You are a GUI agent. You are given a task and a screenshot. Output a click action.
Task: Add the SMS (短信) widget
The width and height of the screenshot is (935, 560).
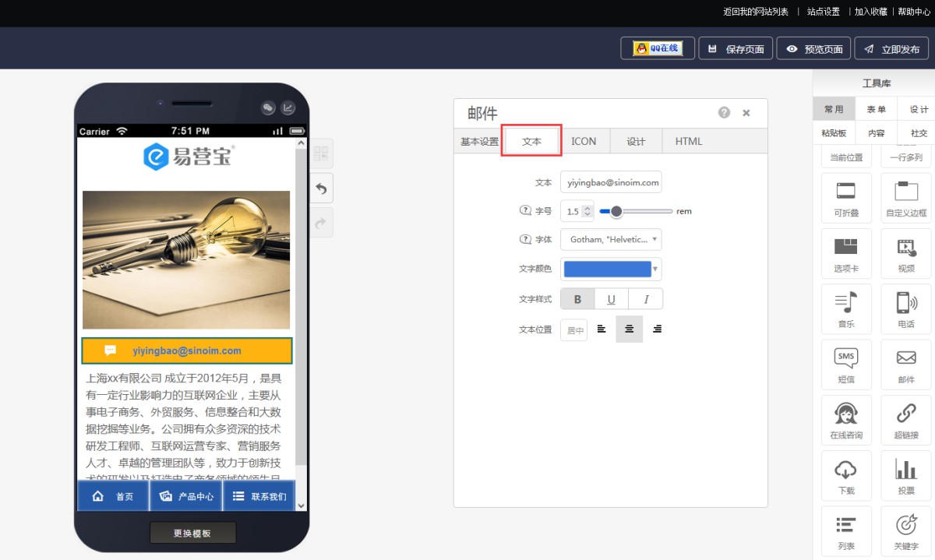pyautogui.click(x=846, y=365)
